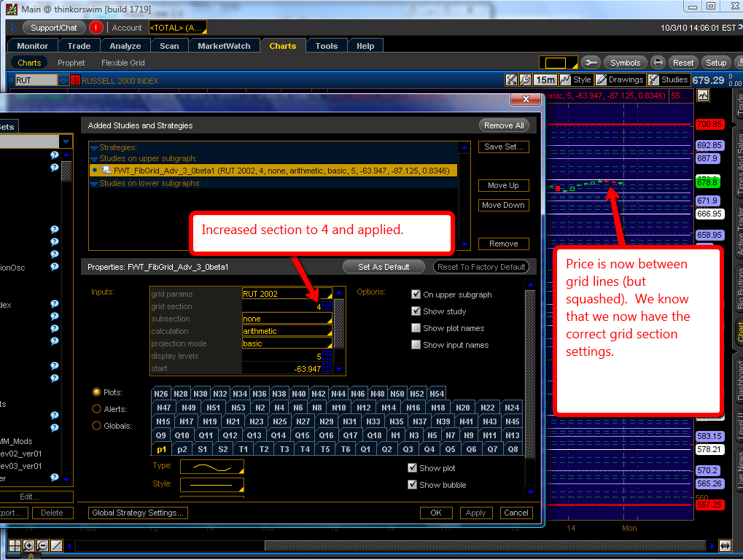Click the RUT symbol input field
743x560 pixels.
[35, 80]
